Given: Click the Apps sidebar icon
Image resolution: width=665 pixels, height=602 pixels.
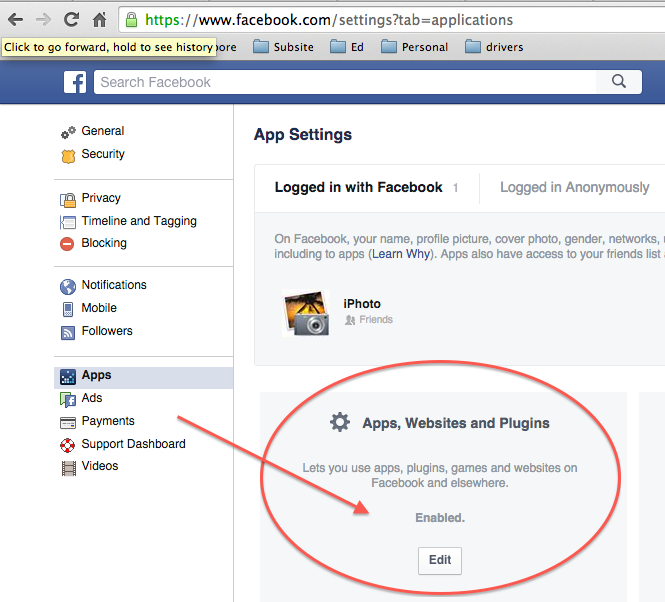Looking at the screenshot, I should click(68, 377).
